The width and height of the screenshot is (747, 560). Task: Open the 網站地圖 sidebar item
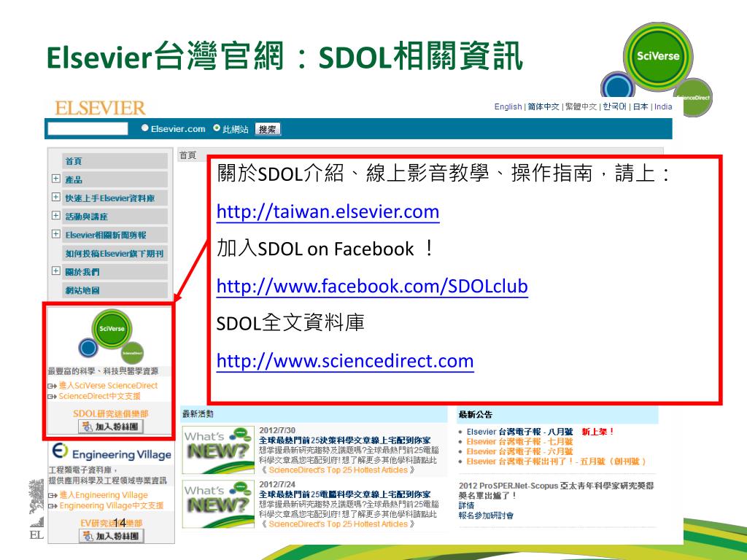(x=115, y=290)
